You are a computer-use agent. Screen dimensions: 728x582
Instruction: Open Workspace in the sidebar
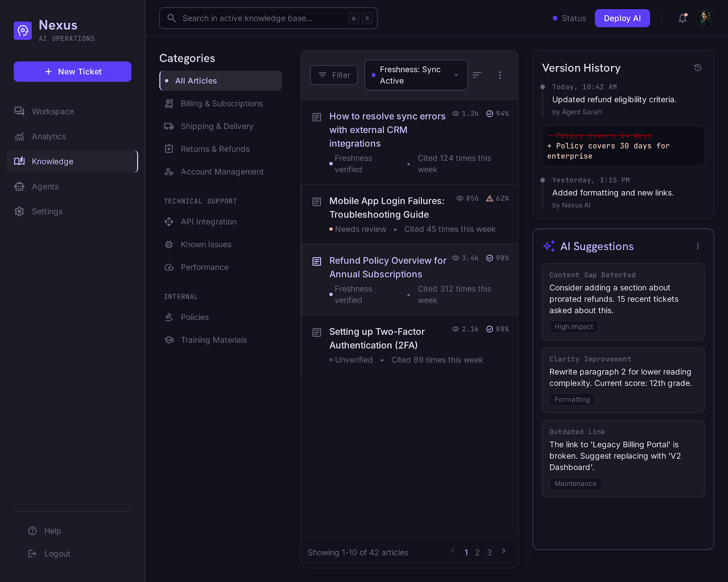click(72, 111)
